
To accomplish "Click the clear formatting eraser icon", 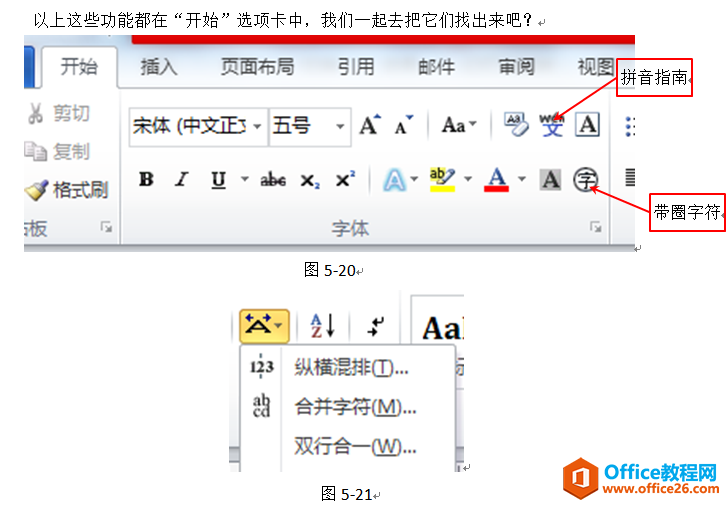I will pos(516,125).
